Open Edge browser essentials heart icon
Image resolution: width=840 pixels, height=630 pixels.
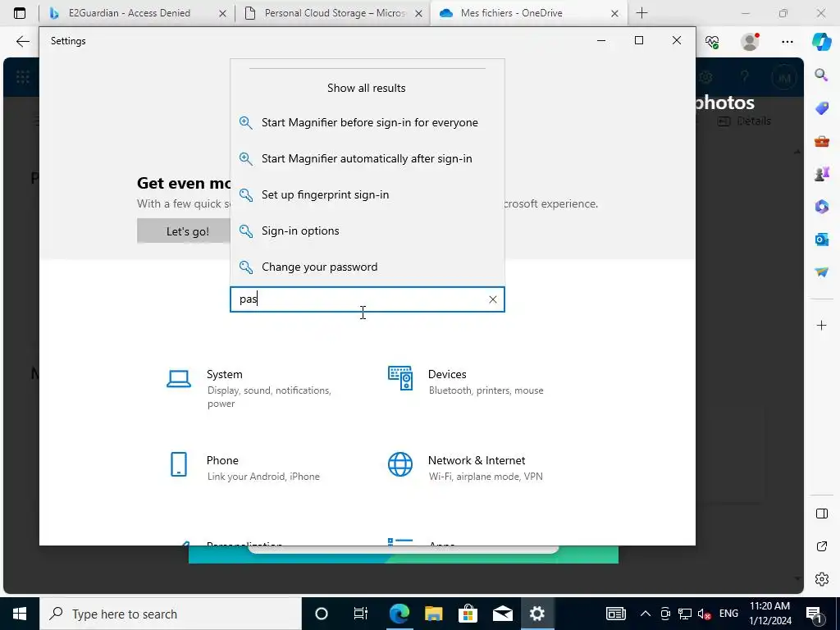712,42
